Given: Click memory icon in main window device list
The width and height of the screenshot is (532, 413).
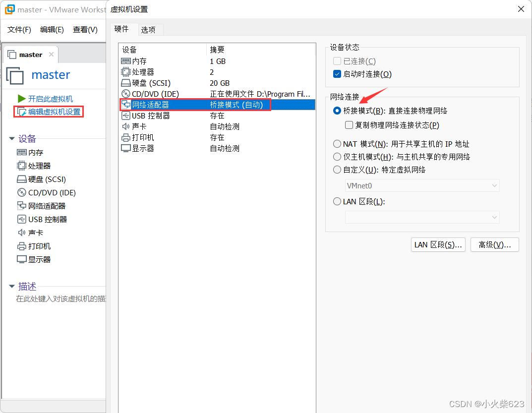Looking at the screenshot, I should point(22,152).
